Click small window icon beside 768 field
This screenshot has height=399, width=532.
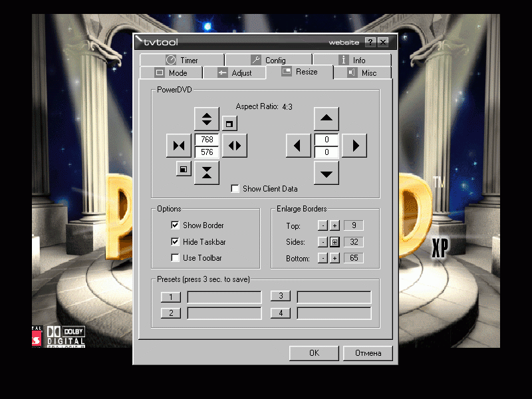229,124
